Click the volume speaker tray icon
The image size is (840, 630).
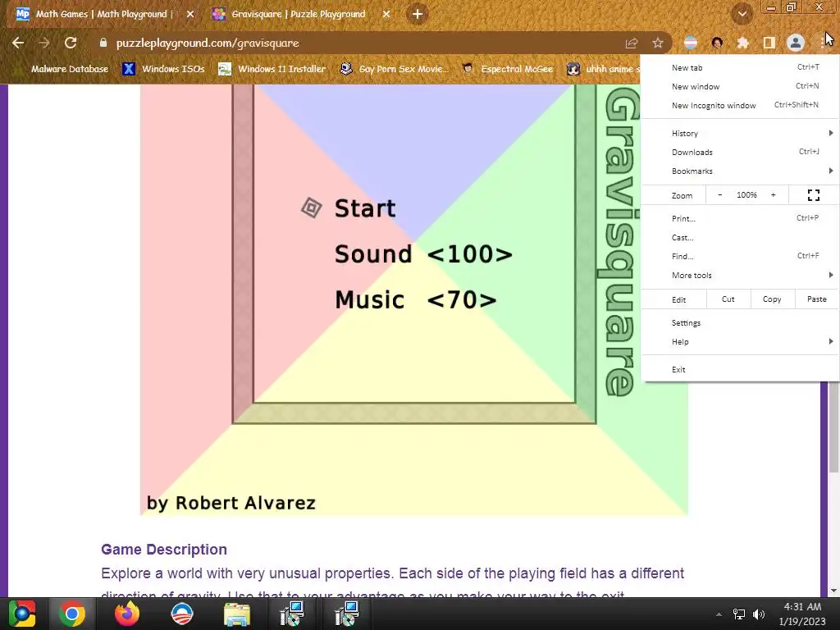(759, 614)
